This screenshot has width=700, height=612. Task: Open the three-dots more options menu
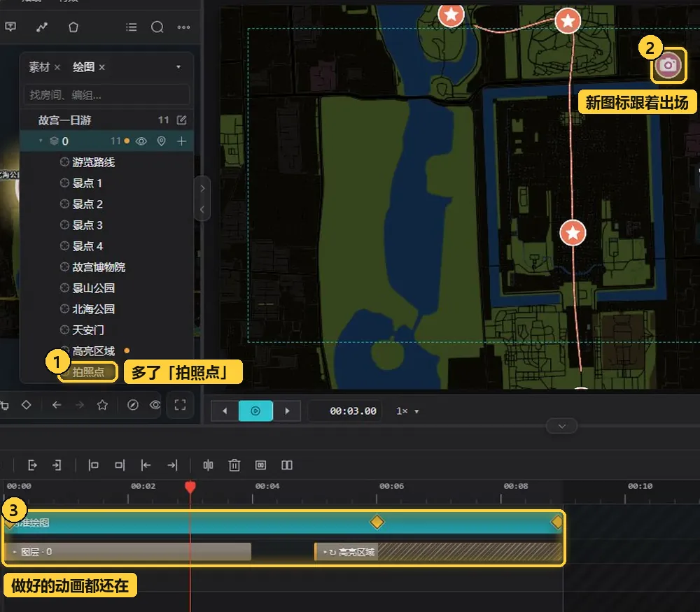click(x=183, y=27)
